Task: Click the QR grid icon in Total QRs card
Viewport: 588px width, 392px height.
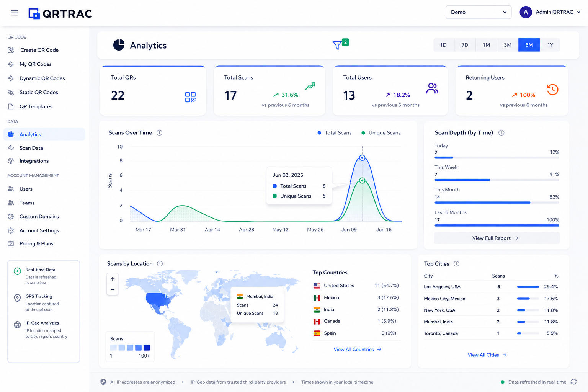Action: point(190,97)
